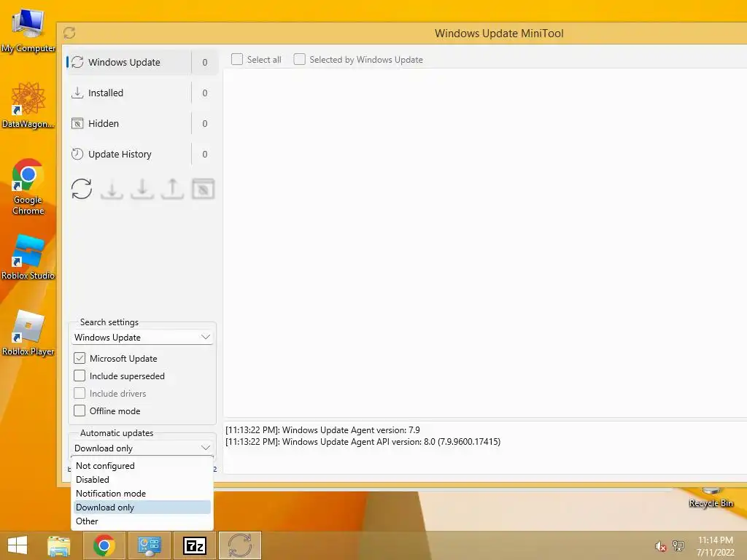Click the Windows Update tab count 0
Image resolution: width=747 pixels, height=560 pixels.
point(205,63)
